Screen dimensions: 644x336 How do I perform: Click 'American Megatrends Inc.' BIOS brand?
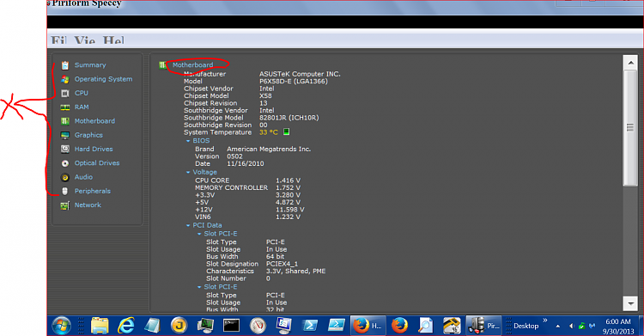tap(269, 149)
